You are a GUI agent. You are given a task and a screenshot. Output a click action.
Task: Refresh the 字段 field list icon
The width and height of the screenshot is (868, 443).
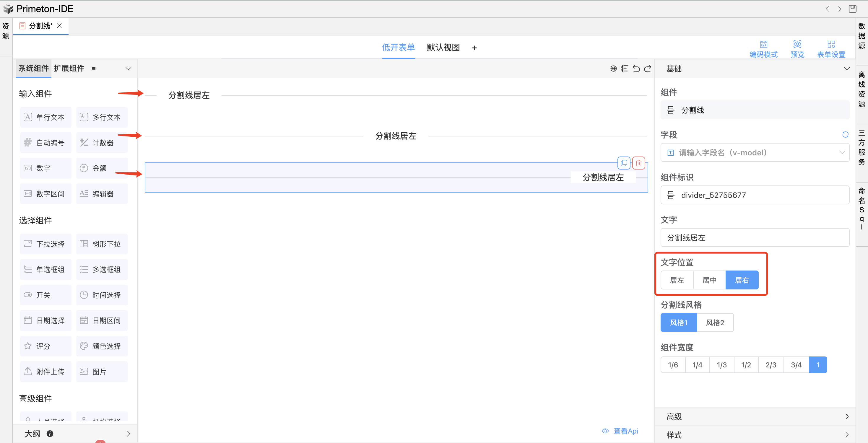845,135
